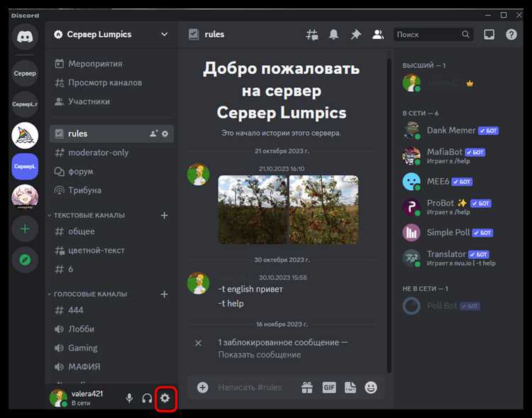Open user settings gear icon
Screen dimensions: 532x418
click(165, 398)
